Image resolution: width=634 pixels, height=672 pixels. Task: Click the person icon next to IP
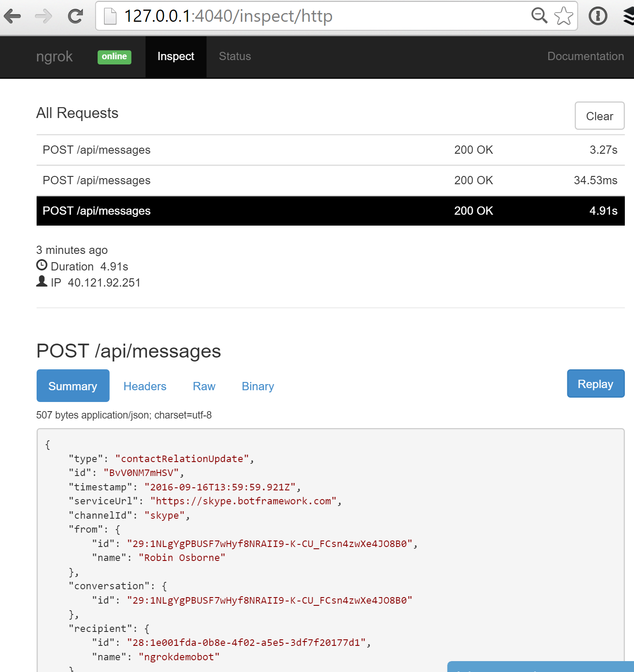click(42, 281)
